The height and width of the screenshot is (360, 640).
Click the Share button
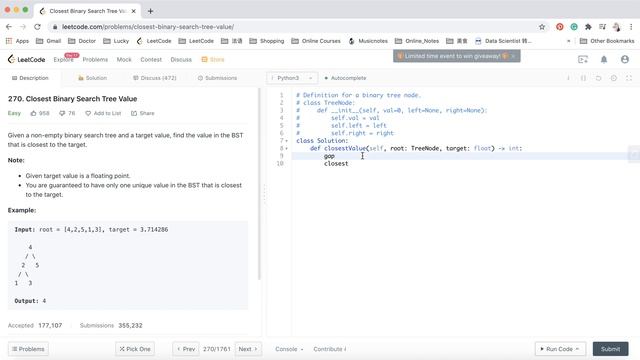click(142, 113)
